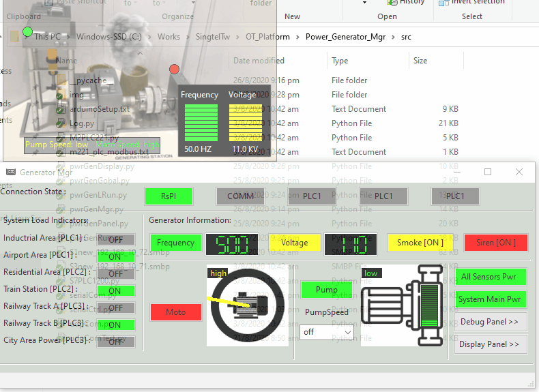Open the Display Panel >> section
539x392 pixels.
point(491,344)
